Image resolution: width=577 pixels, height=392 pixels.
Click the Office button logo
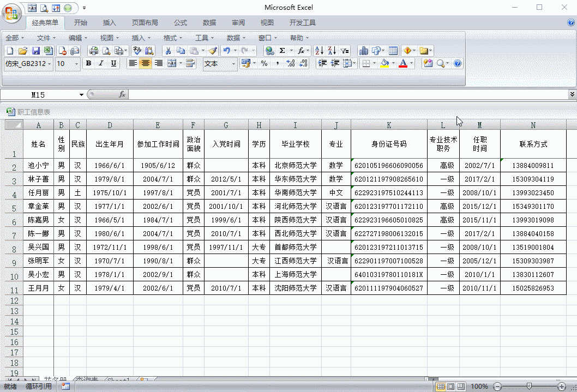[11, 14]
